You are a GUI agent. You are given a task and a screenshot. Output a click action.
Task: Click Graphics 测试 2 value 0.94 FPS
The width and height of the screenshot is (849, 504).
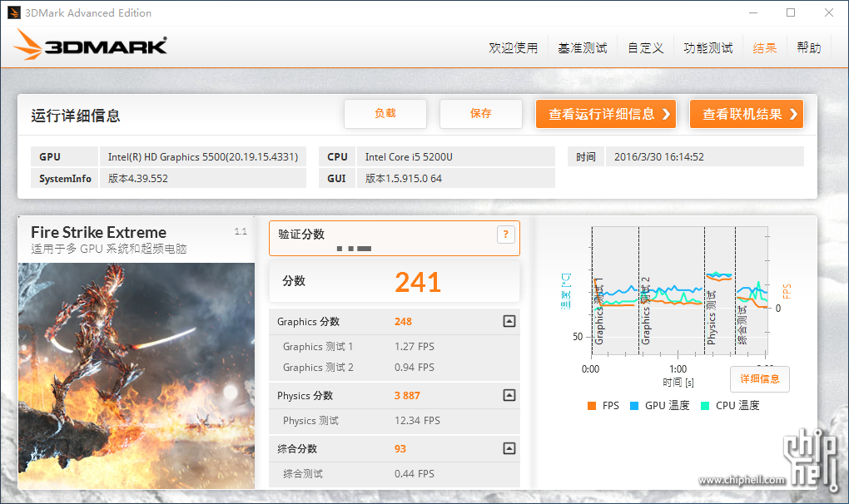415,367
